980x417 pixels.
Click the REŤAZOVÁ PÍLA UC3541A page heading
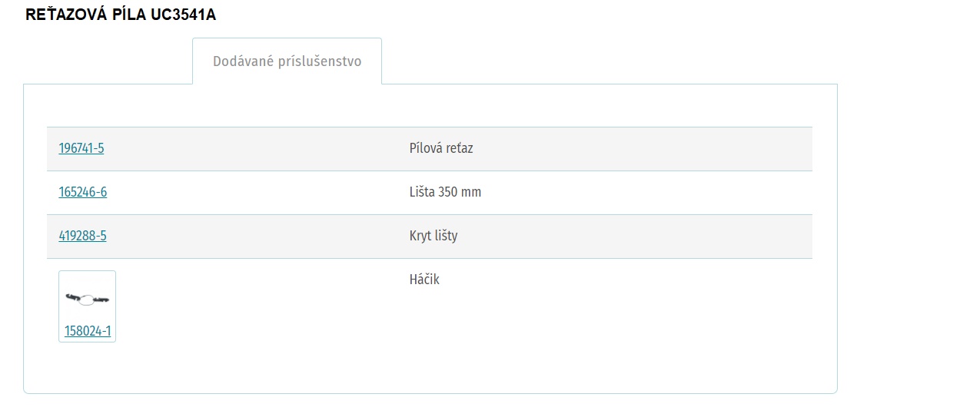121,15
